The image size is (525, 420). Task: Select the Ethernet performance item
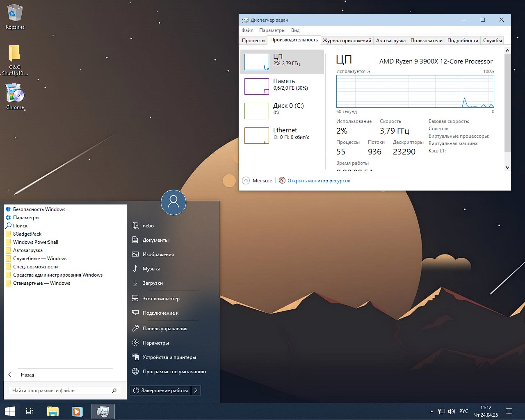pos(282,136)
